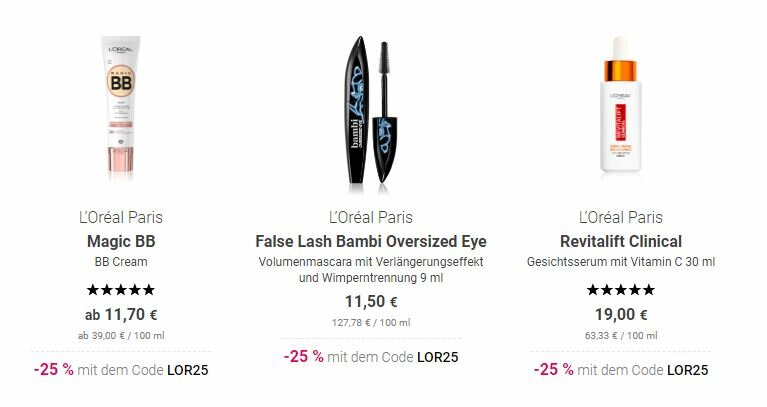Click the False Lash Bambi Oversized Eye title
The image size is (767, 407).
point(370,241)
